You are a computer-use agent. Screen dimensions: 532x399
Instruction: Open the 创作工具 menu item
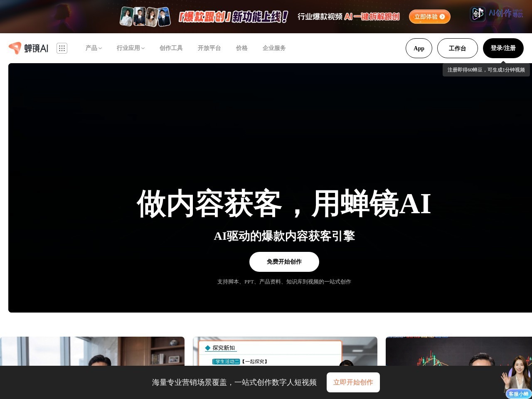tap(171, 48)
